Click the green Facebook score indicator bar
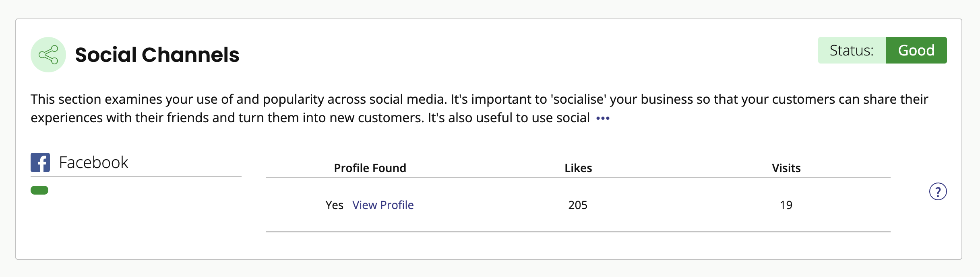Image resolution: width=980 pixels, height=277 pixels. [x=39, y=190]
